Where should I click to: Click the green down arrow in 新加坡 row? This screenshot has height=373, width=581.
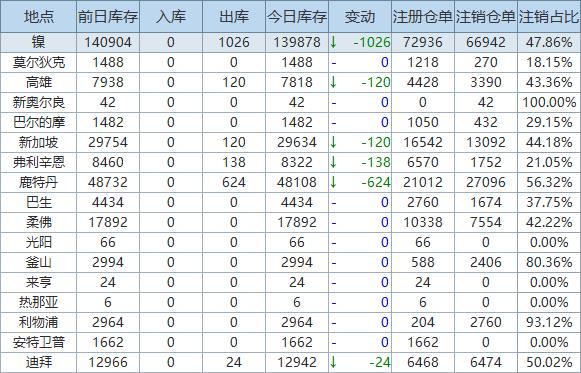pyautogui.click(x=333, y=142)
